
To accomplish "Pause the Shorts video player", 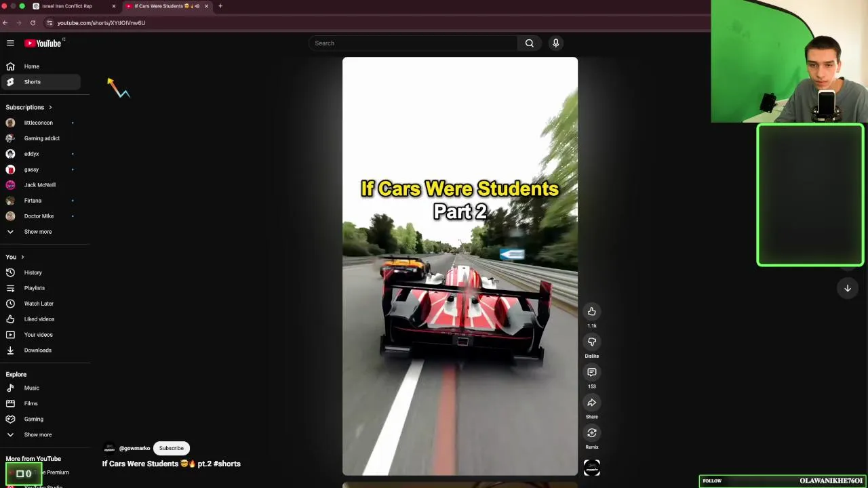I will 460,266.
